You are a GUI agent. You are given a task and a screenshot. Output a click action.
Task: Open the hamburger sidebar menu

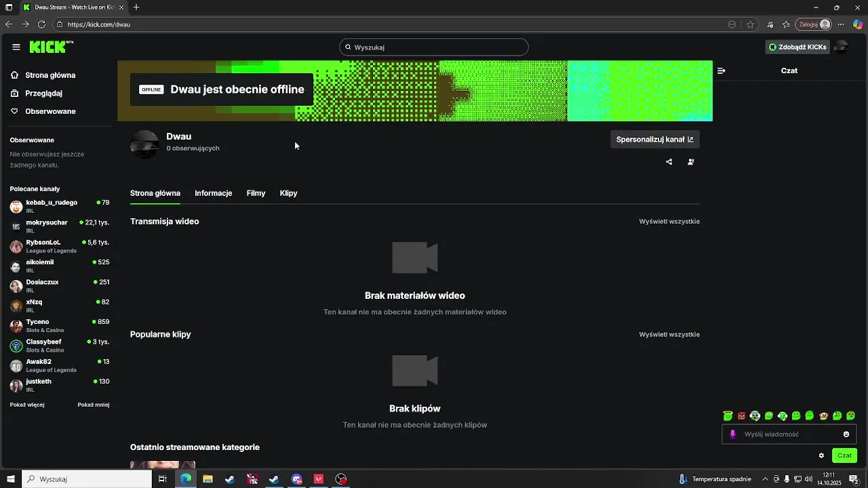(16, 47)
